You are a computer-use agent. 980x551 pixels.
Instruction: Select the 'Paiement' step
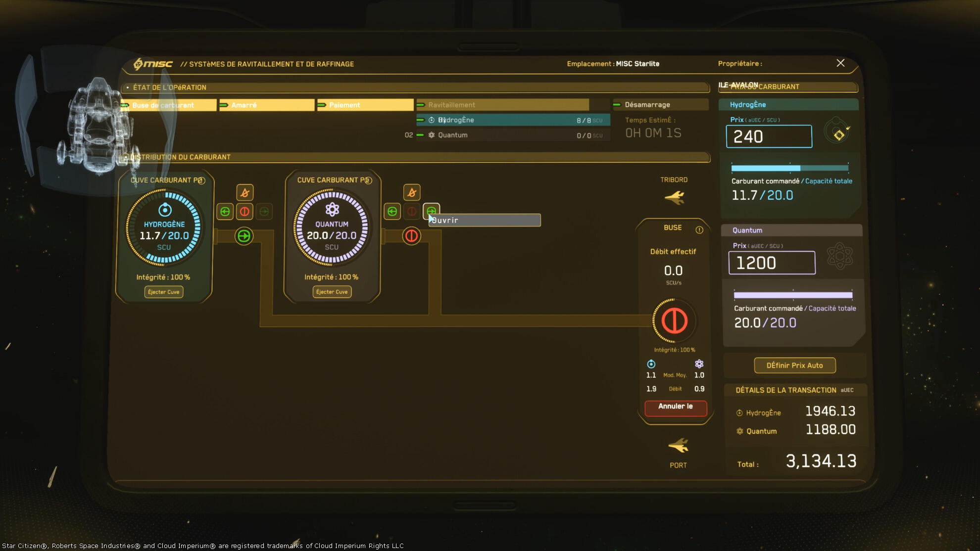click(365, 105)
